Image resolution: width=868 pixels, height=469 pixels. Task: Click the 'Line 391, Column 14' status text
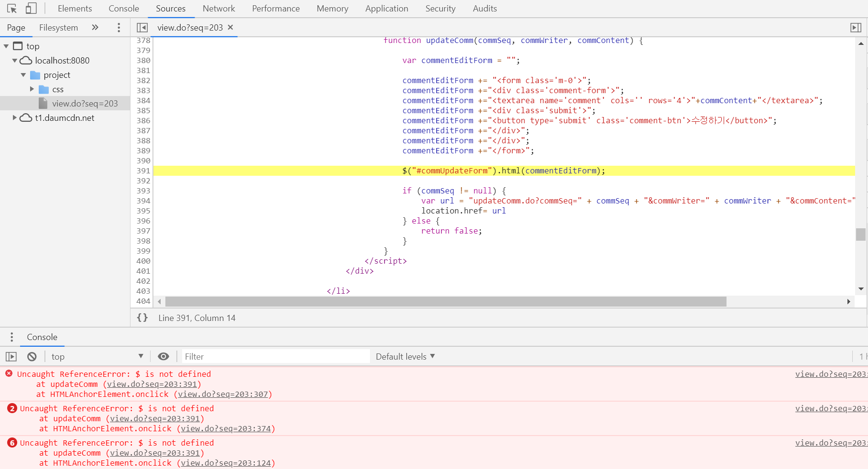coord(197,318)
